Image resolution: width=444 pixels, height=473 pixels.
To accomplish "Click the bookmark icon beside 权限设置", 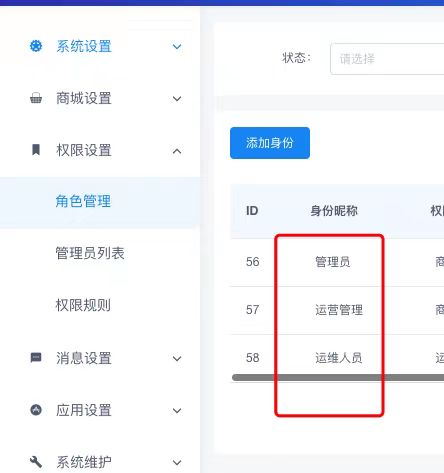I will (36, 150).
